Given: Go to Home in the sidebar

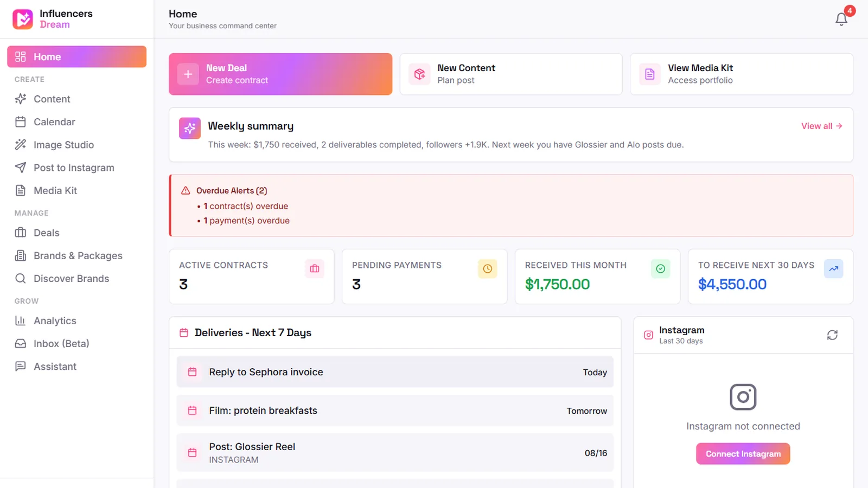Looking at the screenshot, I should (76, 57).
